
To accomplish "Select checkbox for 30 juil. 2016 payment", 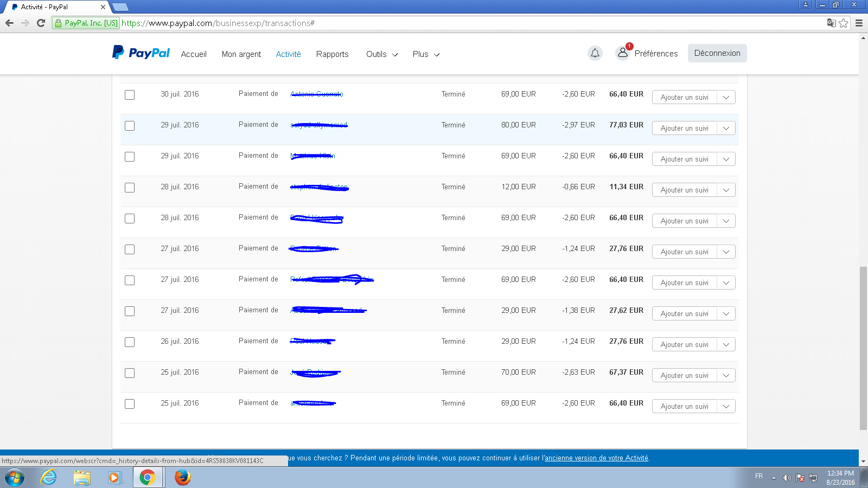I will pyautogui.click(x=130, y=95).
